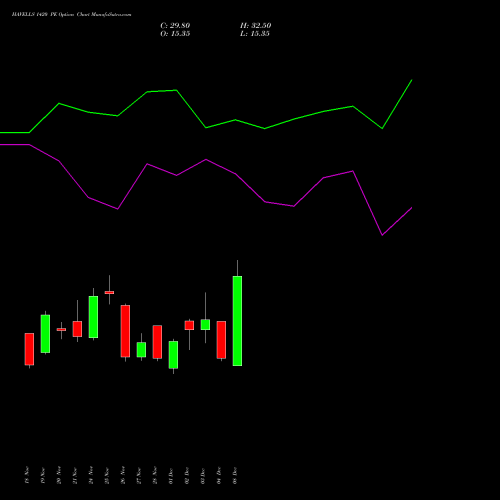Click the high value H: 32.50
Screen dimensions: 500x500
[255, 26]
